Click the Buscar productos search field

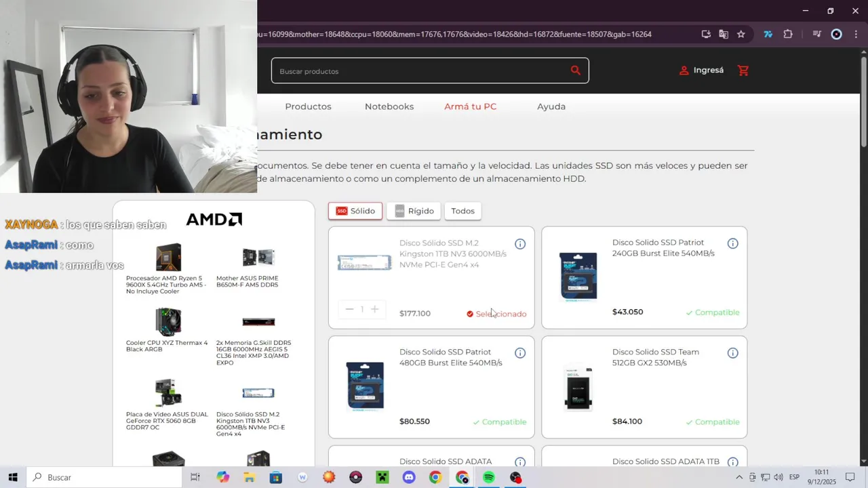coord(430,70)
